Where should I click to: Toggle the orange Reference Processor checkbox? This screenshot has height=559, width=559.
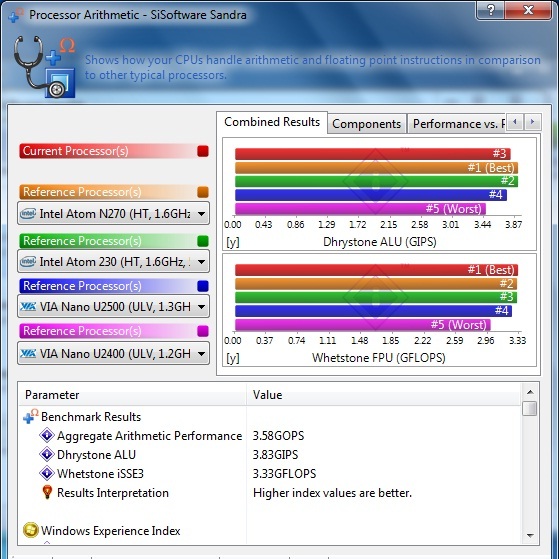pos(202,192)
